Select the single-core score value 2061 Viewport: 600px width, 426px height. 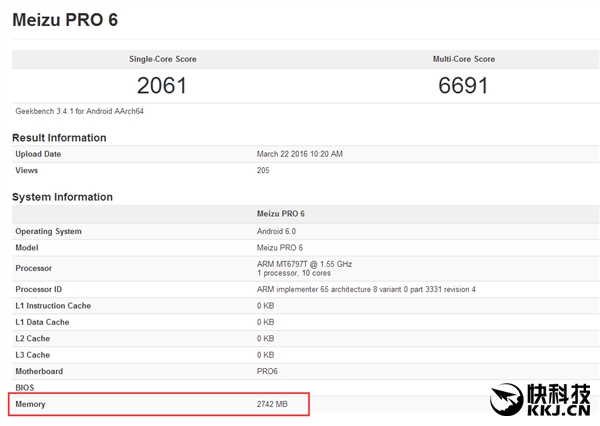(161, 85)
